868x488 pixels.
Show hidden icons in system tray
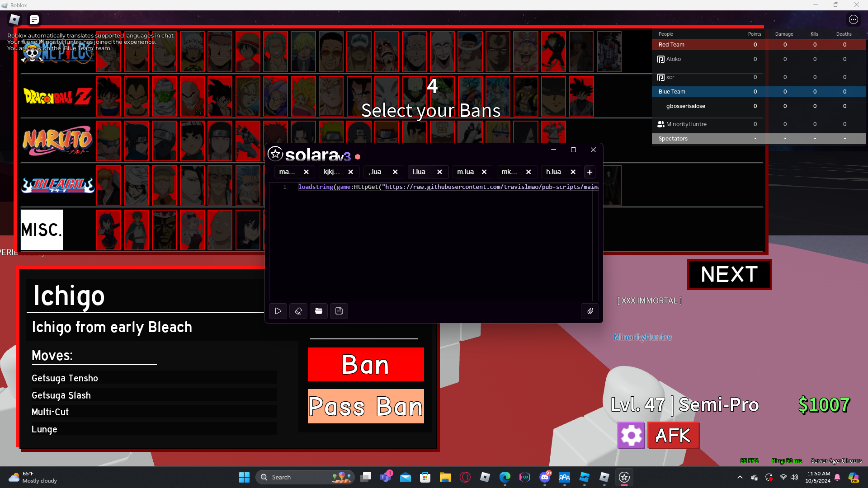(x=740, y=477)
